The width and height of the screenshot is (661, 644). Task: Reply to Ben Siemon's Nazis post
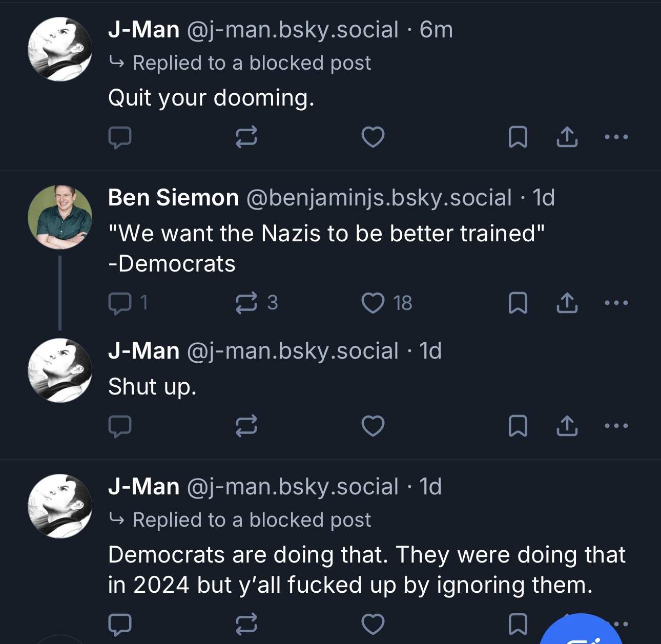[120, 303]
